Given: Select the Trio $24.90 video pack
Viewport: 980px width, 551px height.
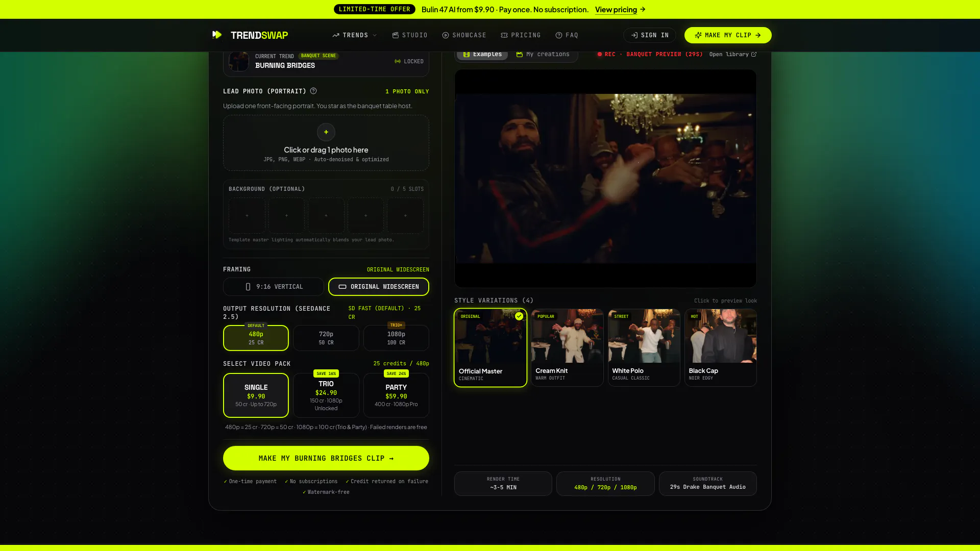Looking at the screenshot, I should [x=326, y=395].
